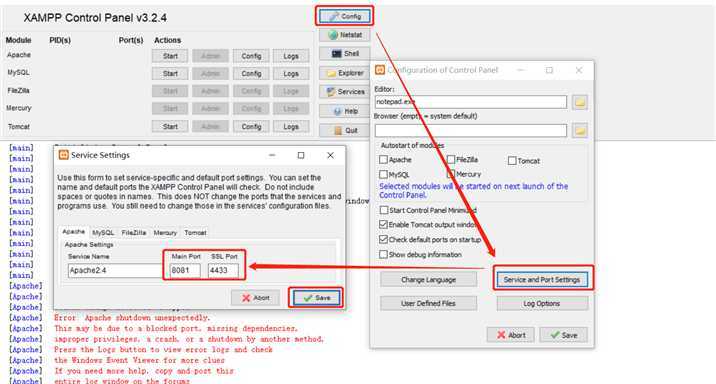The image size is (716, 384).
Task: Click the Editor field containing notepad.exe
Action: tap(471, 102)
